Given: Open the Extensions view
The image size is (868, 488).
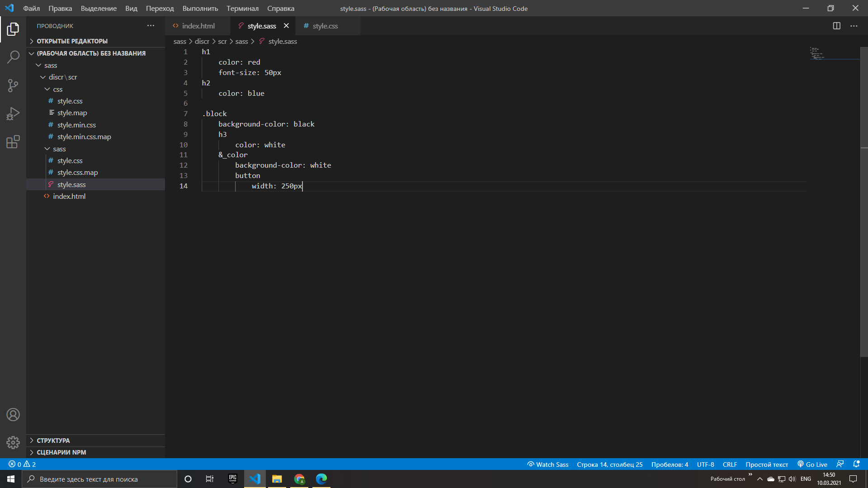Looking at the screenshot, I should (13, 142).
